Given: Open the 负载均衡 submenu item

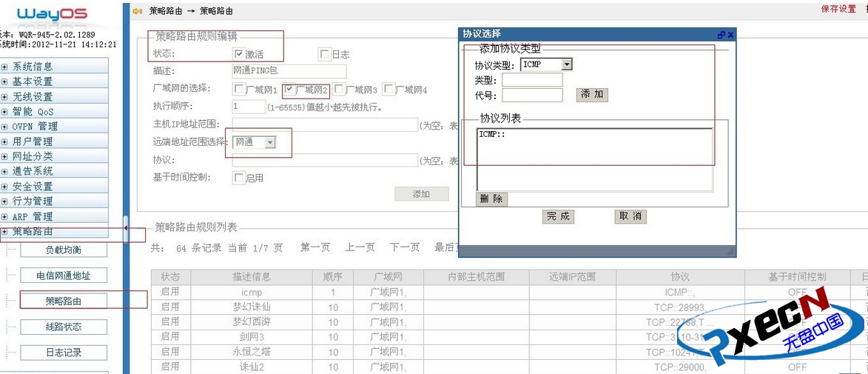Looking at the screenshot, I should [x=63, y=250].
